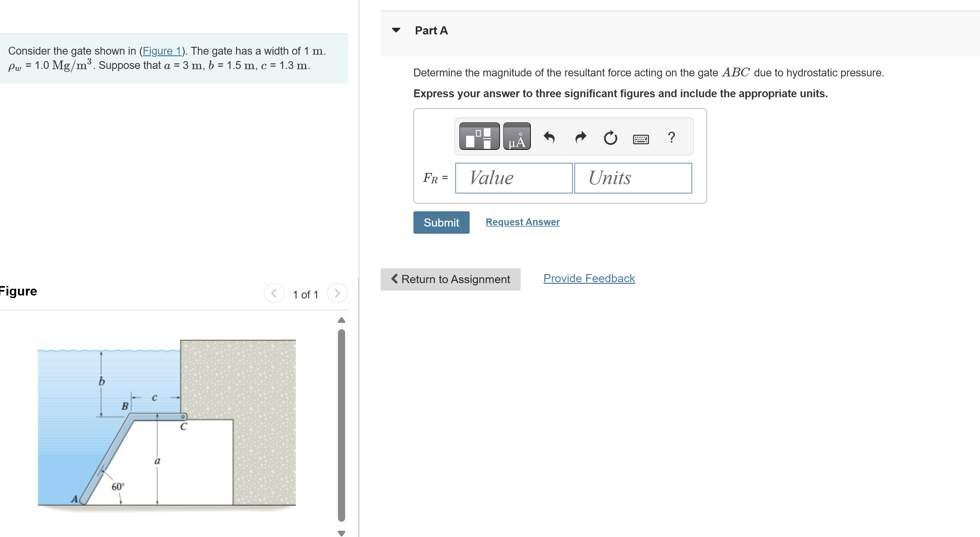Click Request Answer
The image size is (980, 537).
point(522,222)
